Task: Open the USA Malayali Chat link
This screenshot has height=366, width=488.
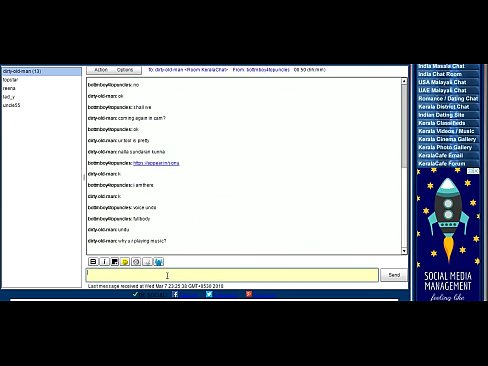Action: (442, 82)
